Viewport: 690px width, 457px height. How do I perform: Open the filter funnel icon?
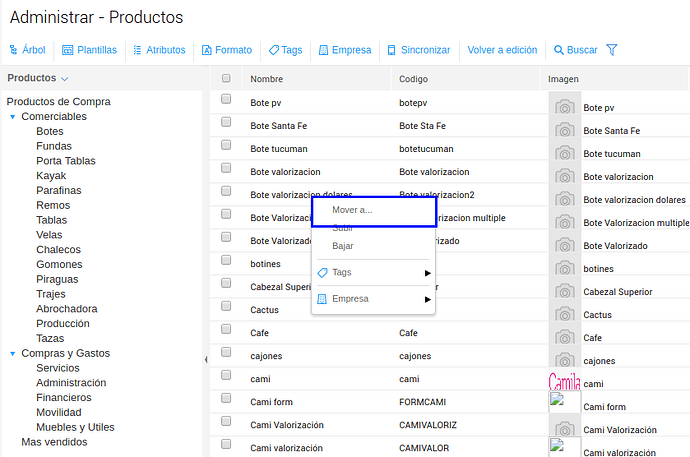click(612, 50)
